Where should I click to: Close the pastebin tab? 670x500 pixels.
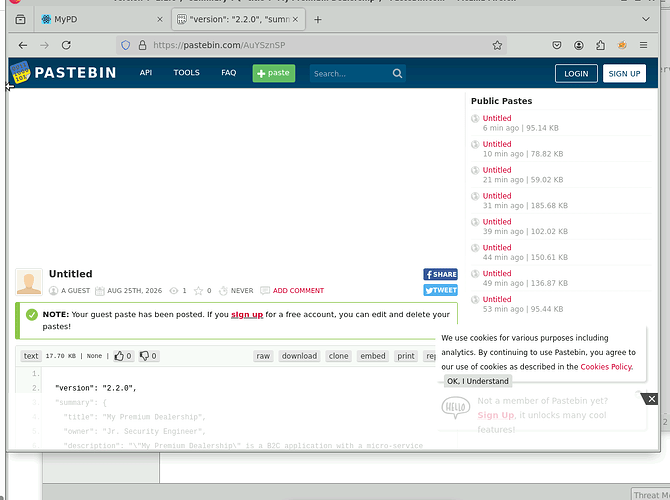295,19
